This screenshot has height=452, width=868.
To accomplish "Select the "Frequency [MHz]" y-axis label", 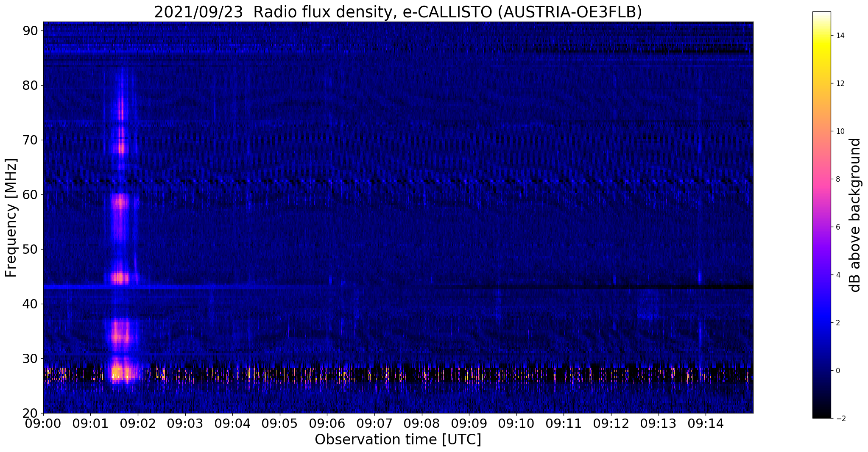I will 11,218.
